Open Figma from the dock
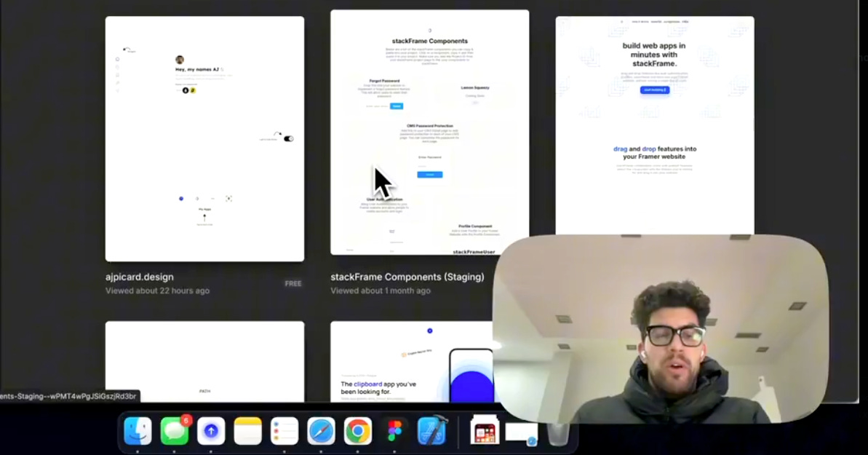Screen dimensions: 868x455 point(394,431)
